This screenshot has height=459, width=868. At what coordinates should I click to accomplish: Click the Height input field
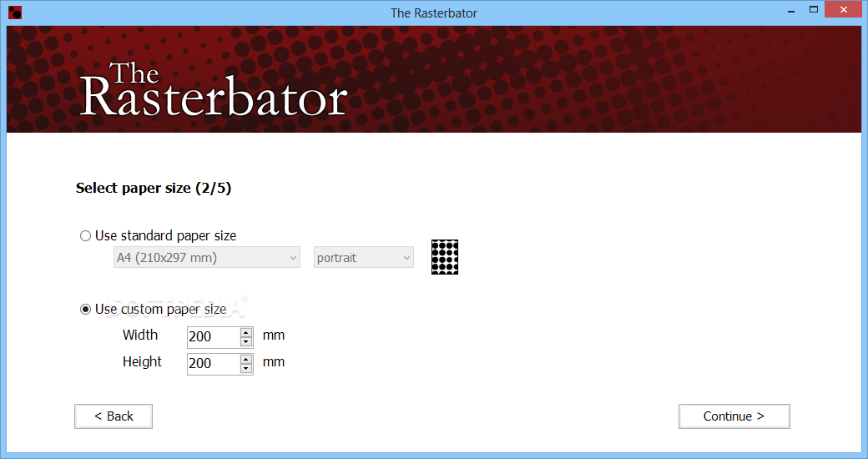214,363
